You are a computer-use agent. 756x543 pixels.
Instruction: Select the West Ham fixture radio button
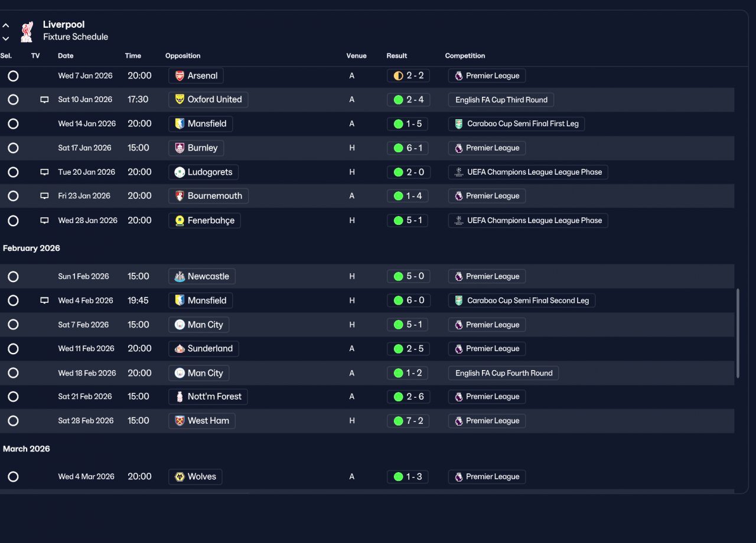13,421
